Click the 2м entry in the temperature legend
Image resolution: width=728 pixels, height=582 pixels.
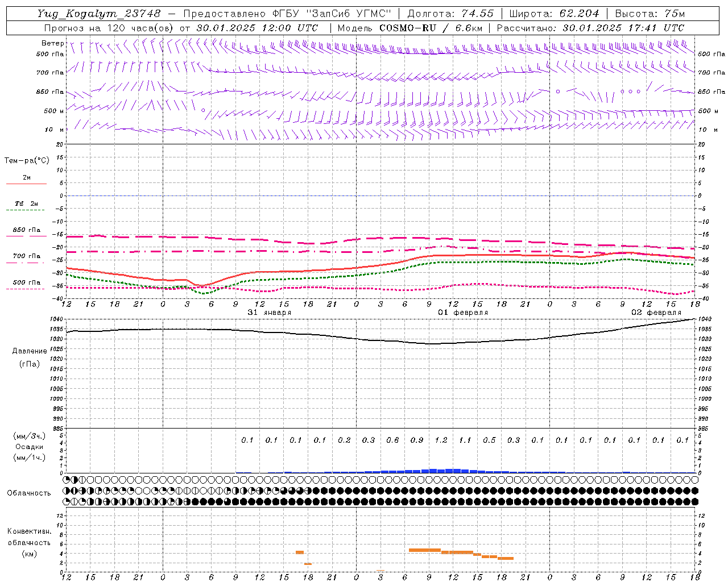[x=27, y=178]
